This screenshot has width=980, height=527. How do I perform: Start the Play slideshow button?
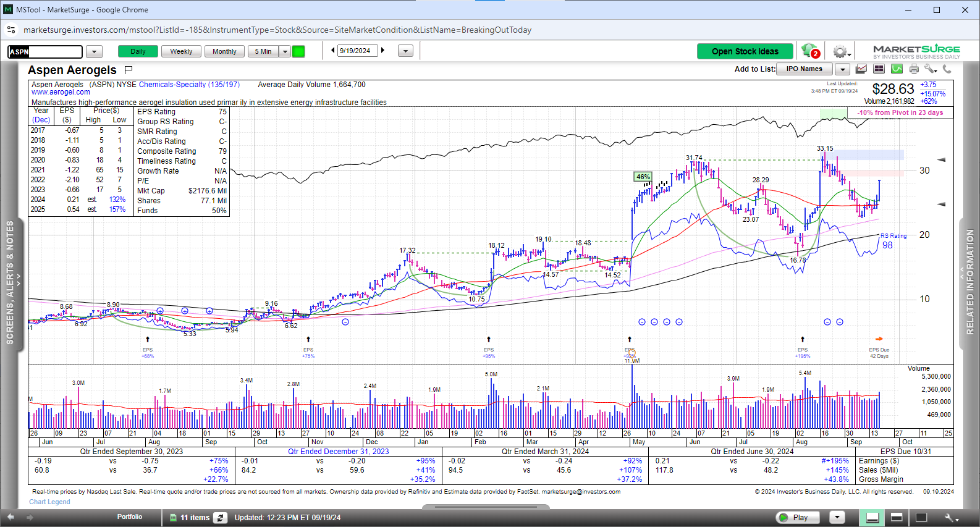click(797, 517)
